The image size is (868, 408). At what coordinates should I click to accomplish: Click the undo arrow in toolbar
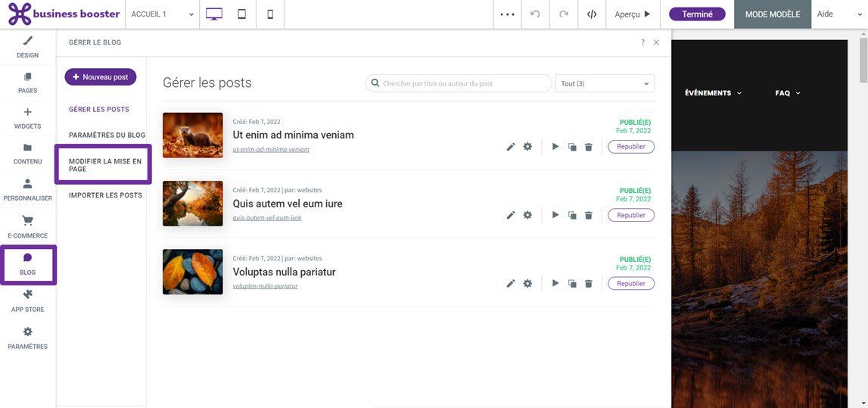(x=535, y=14)
